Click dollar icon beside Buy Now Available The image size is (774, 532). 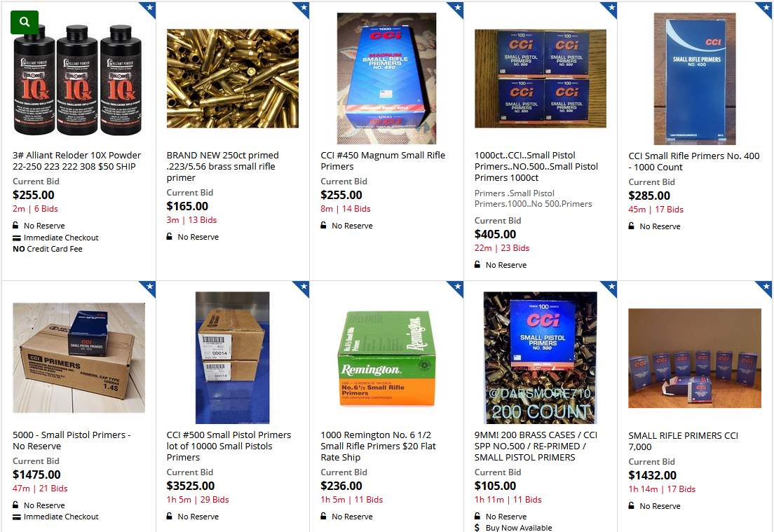pyautogui.click(x=477, y=528)
